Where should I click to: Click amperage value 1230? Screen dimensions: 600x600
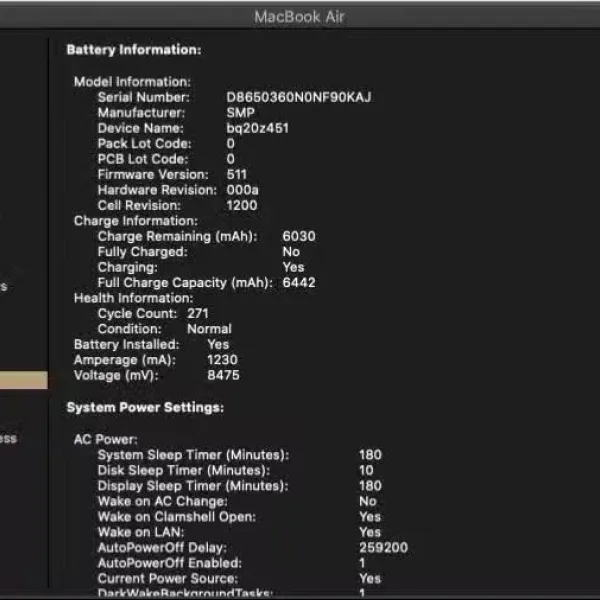(x=222, y=360)
